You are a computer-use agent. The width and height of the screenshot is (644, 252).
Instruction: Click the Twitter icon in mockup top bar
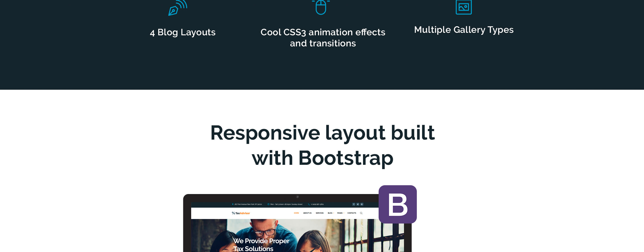pos(358,204)
